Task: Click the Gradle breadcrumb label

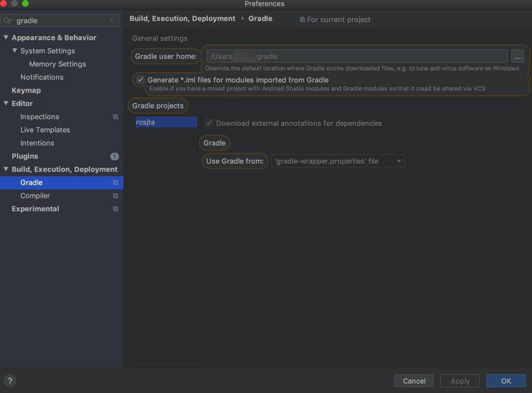Action: coord(260,19)
